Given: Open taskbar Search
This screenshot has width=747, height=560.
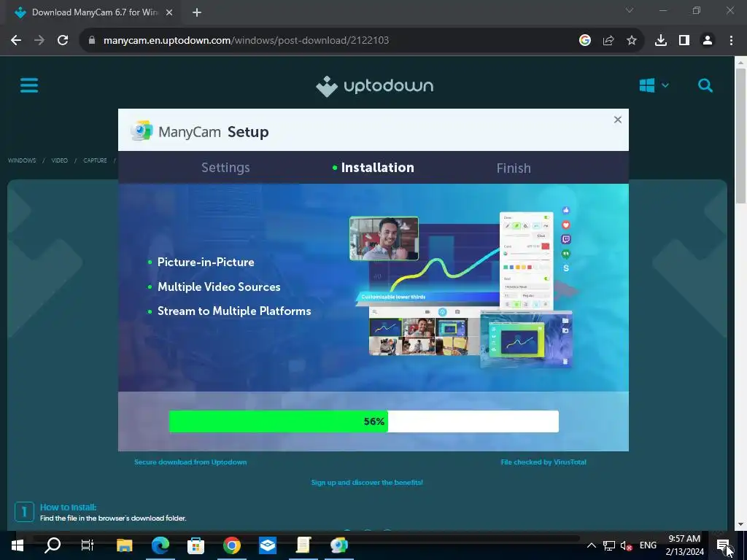Looking at the screenshot, I should pyautogui.click(x=53, y=545).
